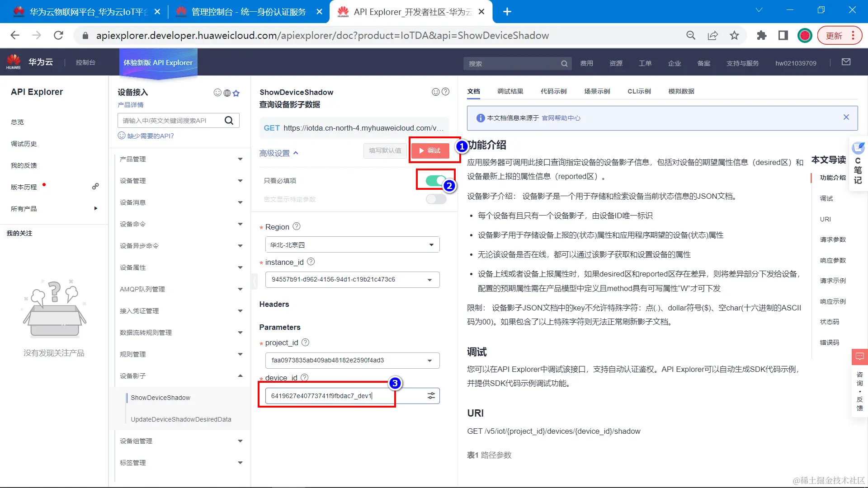Screen dimensions: 868x488
Task: Switch to the 调试结果 tab
Action: coord(510,91)
